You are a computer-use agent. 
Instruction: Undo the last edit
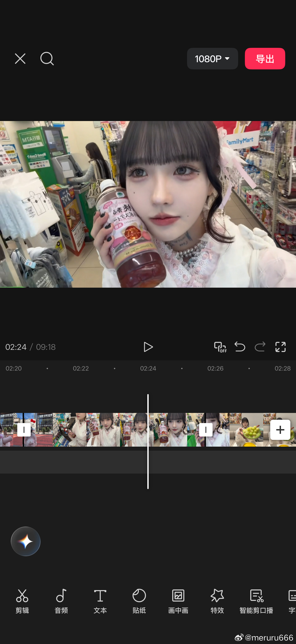[240, 347]
